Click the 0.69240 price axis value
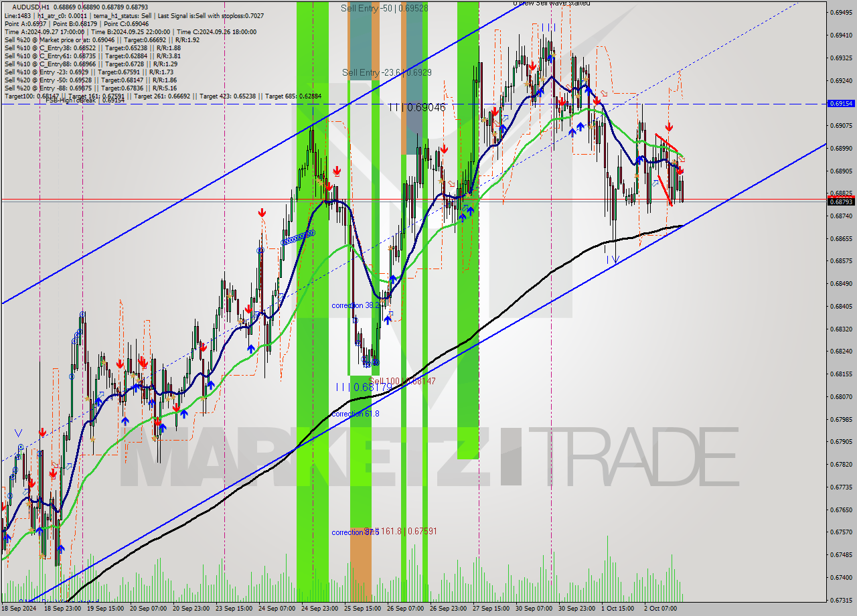This screenshot has height=616, width=857. tap(841, 80)
